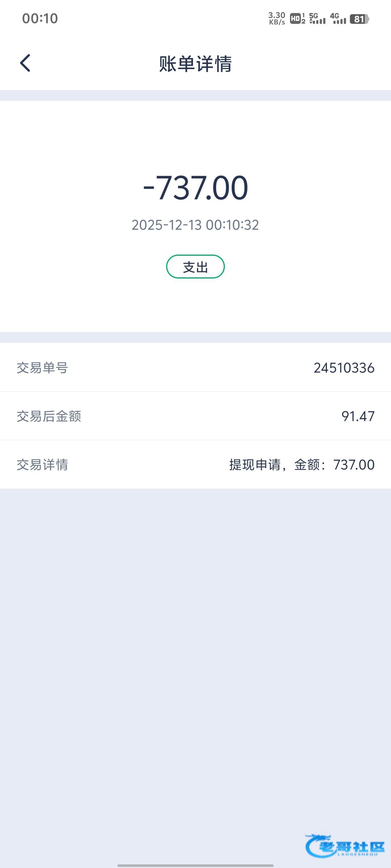391x868 pixels.
Task: Tap the 5G signal strength icon
Action: [x=317, y=18]
